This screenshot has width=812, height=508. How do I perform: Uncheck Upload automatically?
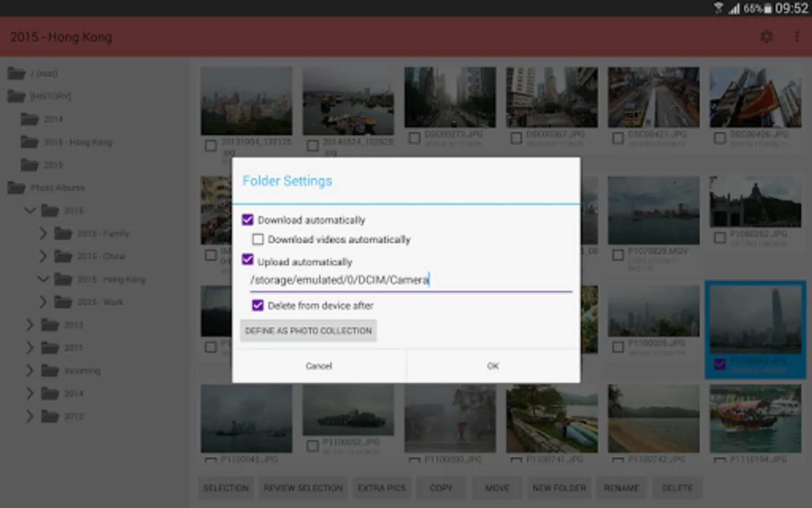tap(248, 260)
